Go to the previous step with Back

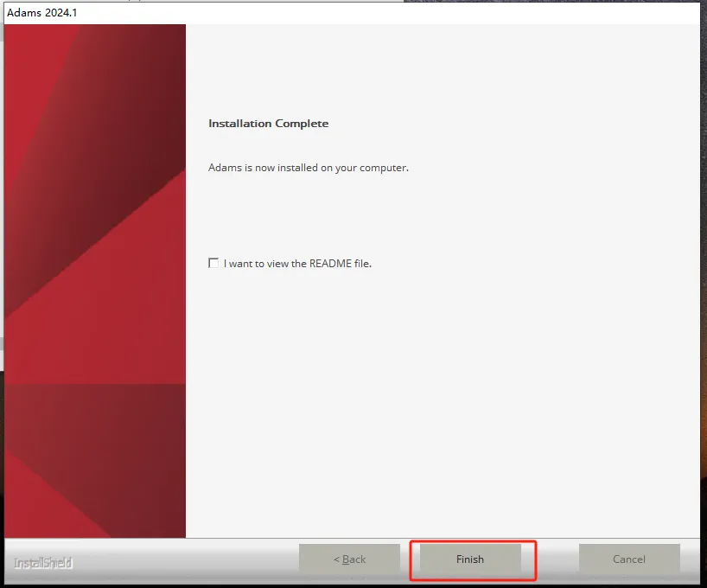(349, 559)
